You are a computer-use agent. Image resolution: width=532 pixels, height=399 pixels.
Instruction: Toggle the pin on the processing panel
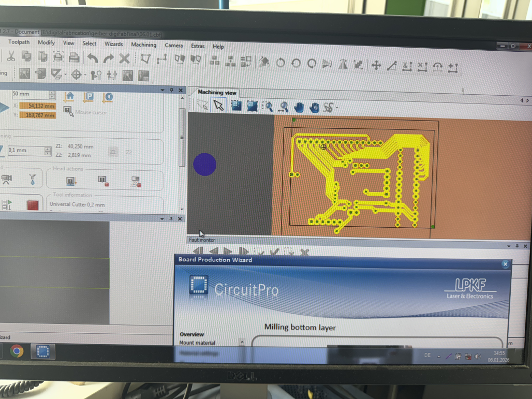171,90
